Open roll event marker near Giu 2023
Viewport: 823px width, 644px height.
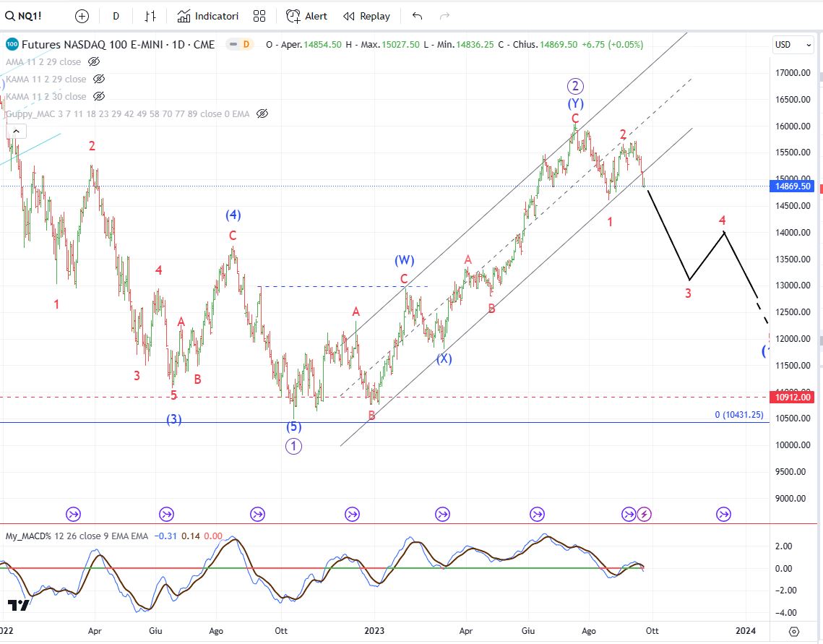(537, 515)
